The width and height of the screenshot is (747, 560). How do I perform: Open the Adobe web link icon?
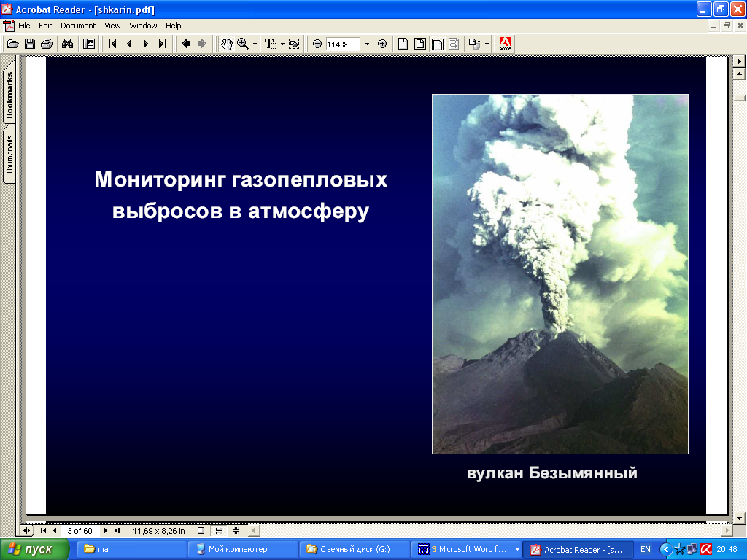pos(505,44)
